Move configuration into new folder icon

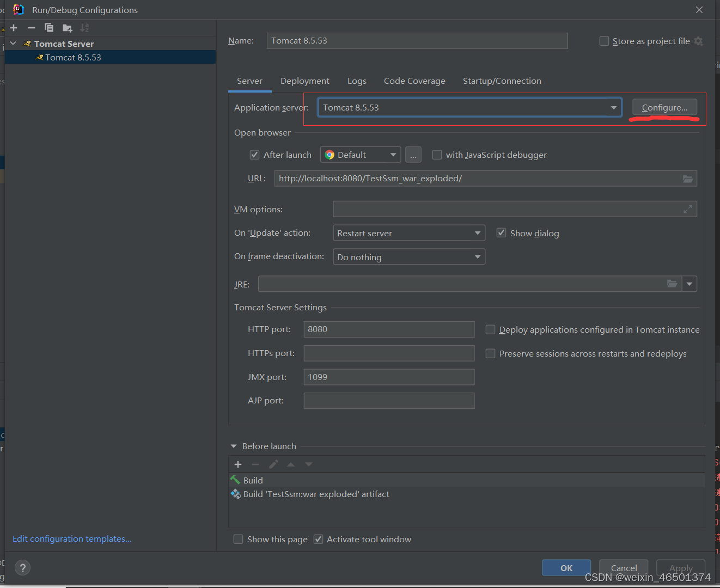[x=68, y=28]
